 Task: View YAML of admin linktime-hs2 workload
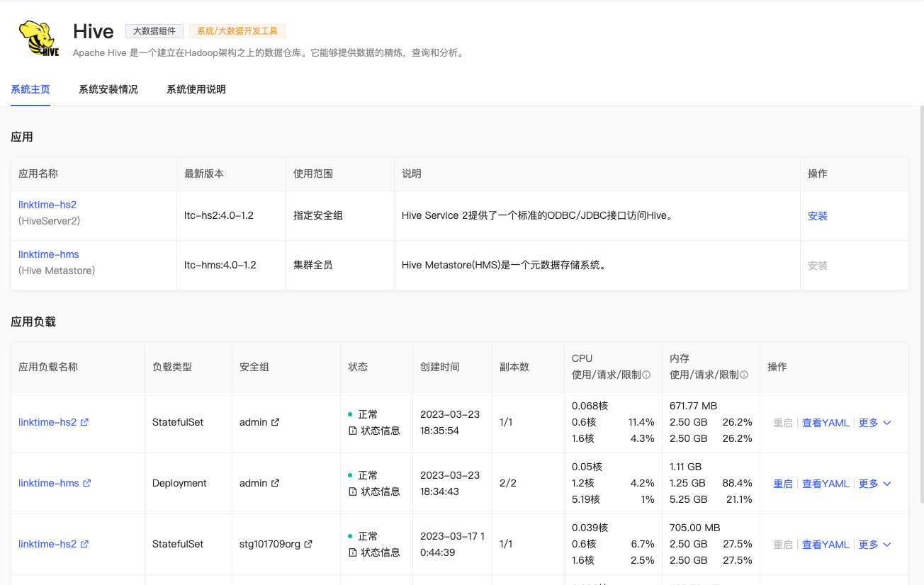(826, 423)
